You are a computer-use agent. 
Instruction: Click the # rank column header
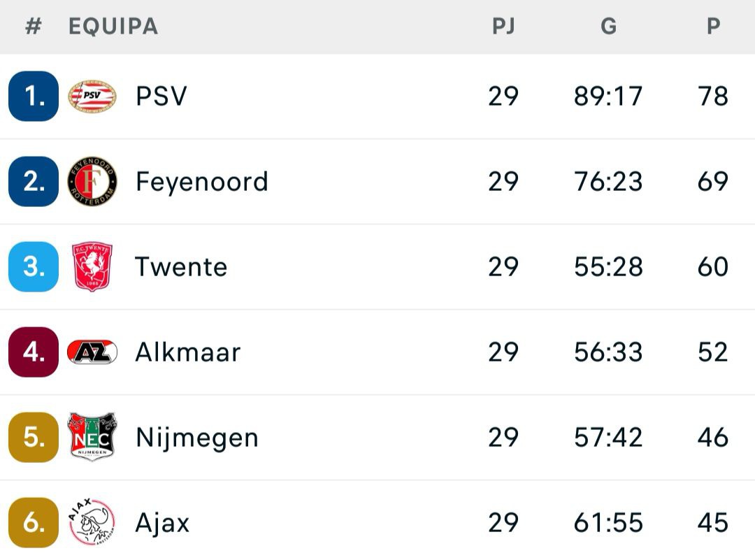coord(33,27)
